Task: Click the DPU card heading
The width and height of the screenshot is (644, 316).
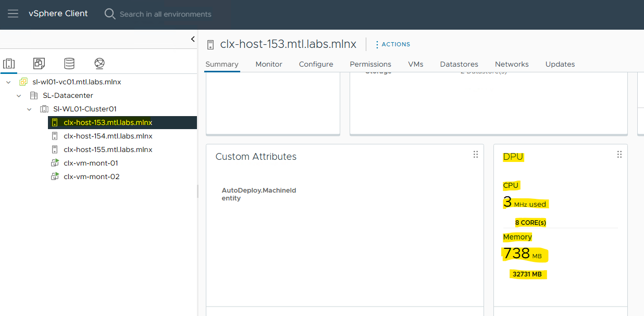Action: pyautogui.click(x=513, y=157)
